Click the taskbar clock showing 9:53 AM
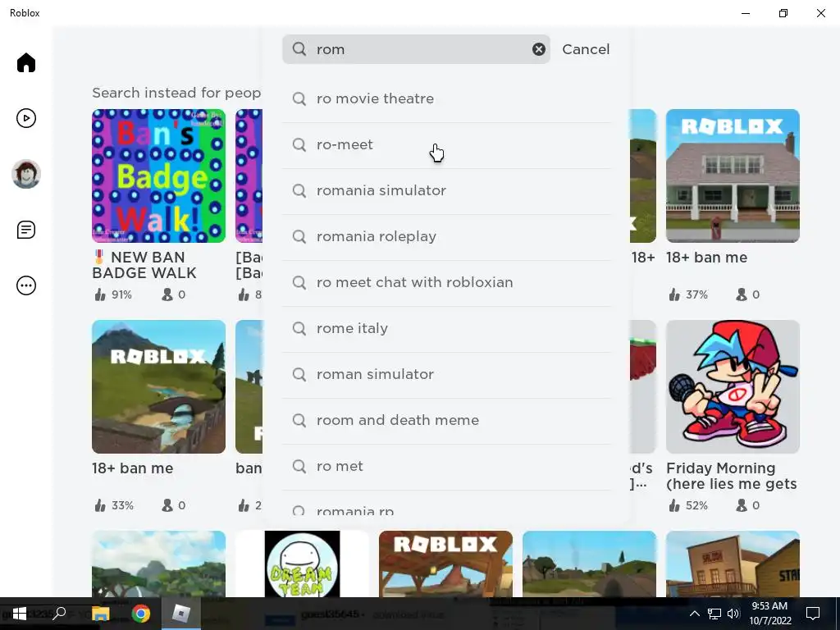840x630 pixels. point(769,614)
